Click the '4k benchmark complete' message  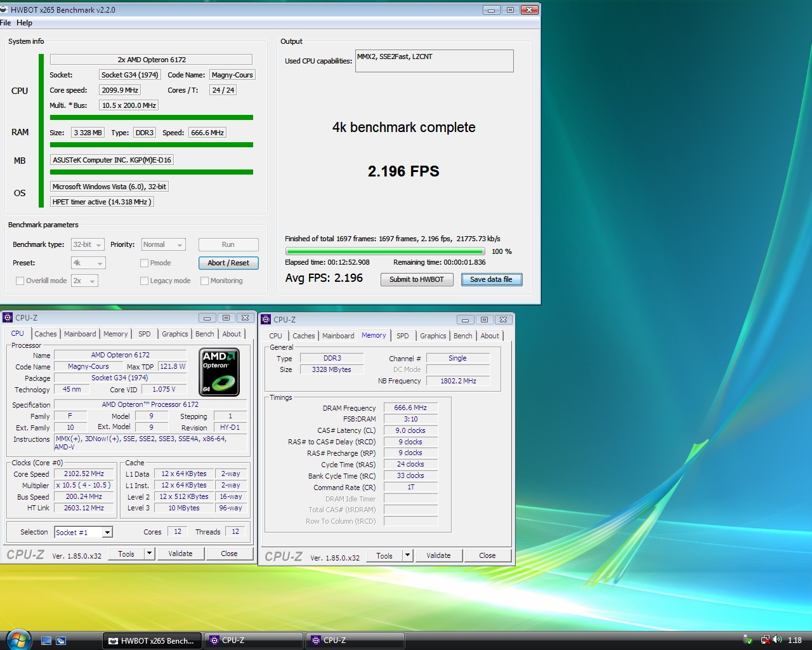pos(404,127)
